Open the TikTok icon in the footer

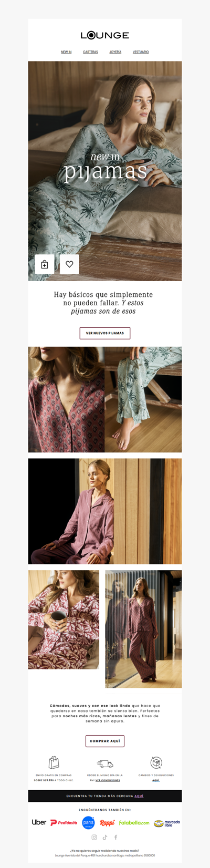coord(105,838)
